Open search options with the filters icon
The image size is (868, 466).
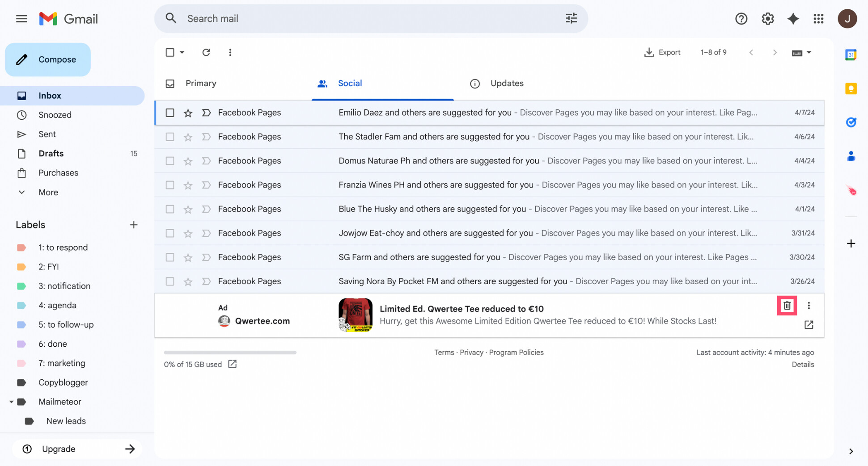(x=571, y=18)
